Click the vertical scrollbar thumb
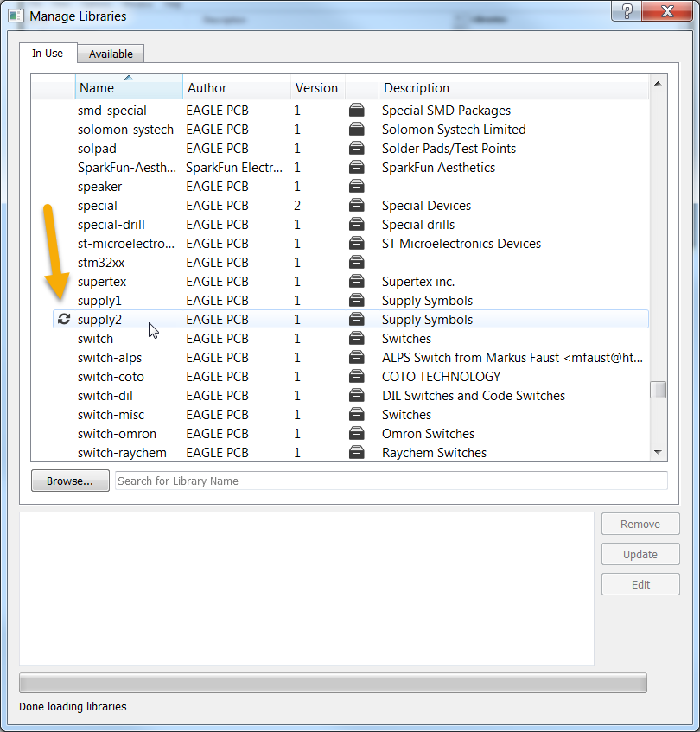700x732 pixels. 658,390
